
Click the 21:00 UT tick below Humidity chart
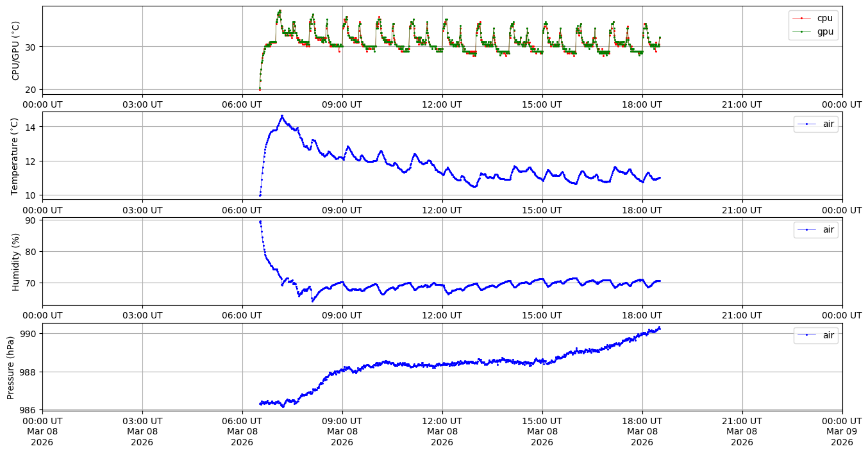click(742, 315)
